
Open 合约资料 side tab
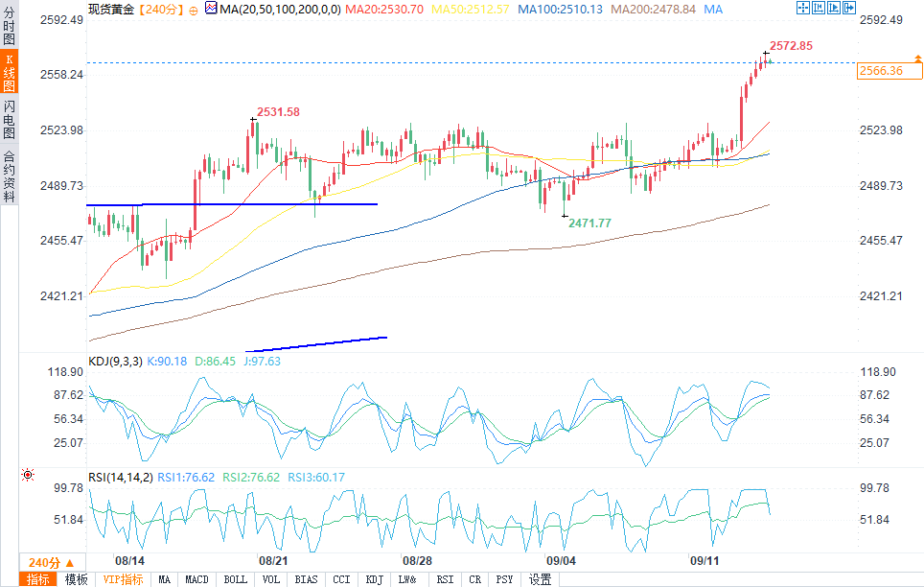click(x=9, y=176)
